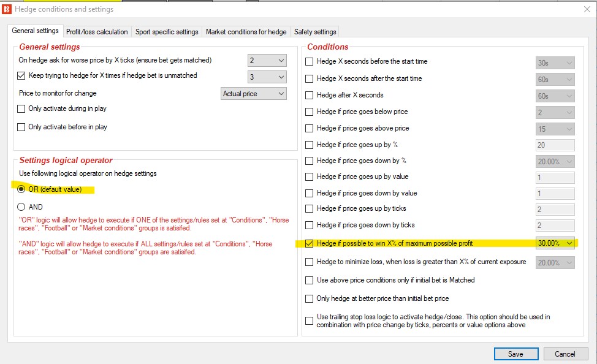Enable Only activate during in play
This screenshot has height=364, width=597.
tap(21, 109)
